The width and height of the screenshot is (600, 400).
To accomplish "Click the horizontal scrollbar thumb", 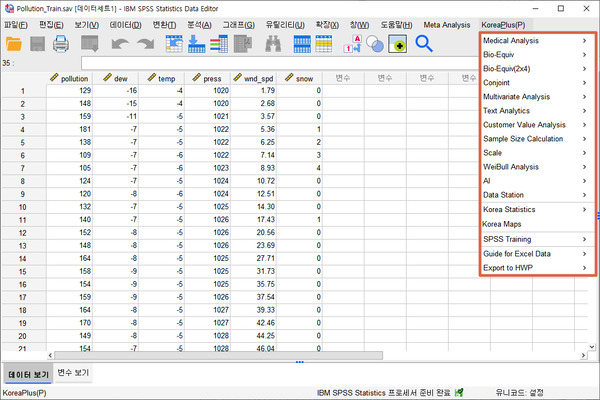I will 218,356.
